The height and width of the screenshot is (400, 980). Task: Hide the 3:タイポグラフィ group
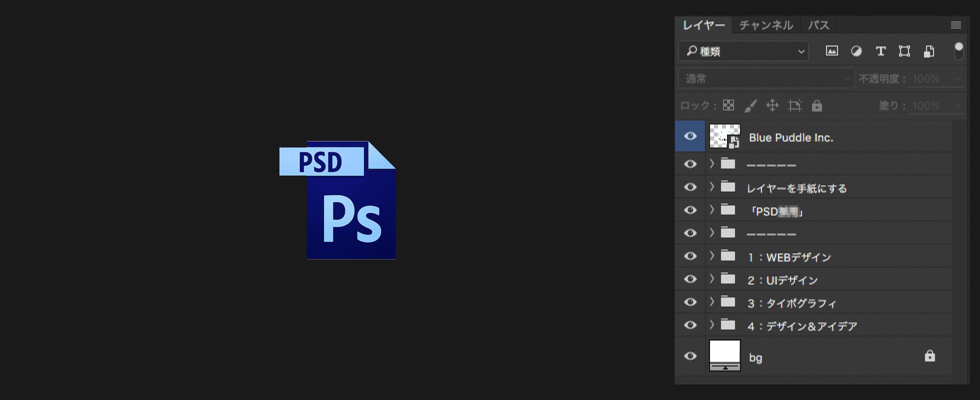[690, 302]
